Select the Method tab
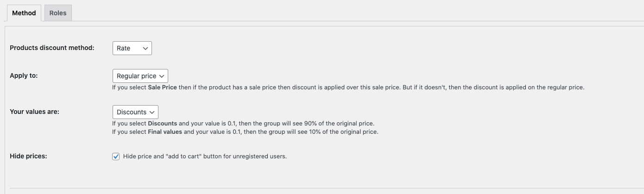644x194 pixels. coord(24,13)
